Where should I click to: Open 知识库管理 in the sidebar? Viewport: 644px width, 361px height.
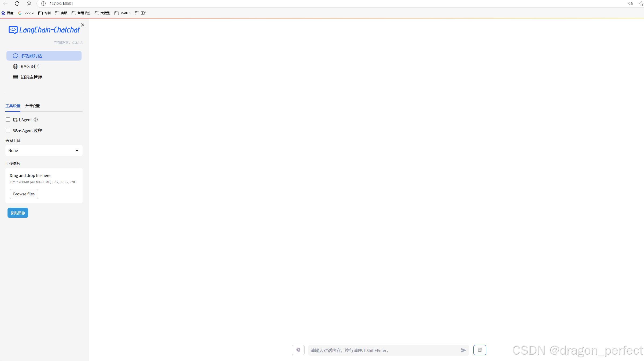tap(31, 77)
